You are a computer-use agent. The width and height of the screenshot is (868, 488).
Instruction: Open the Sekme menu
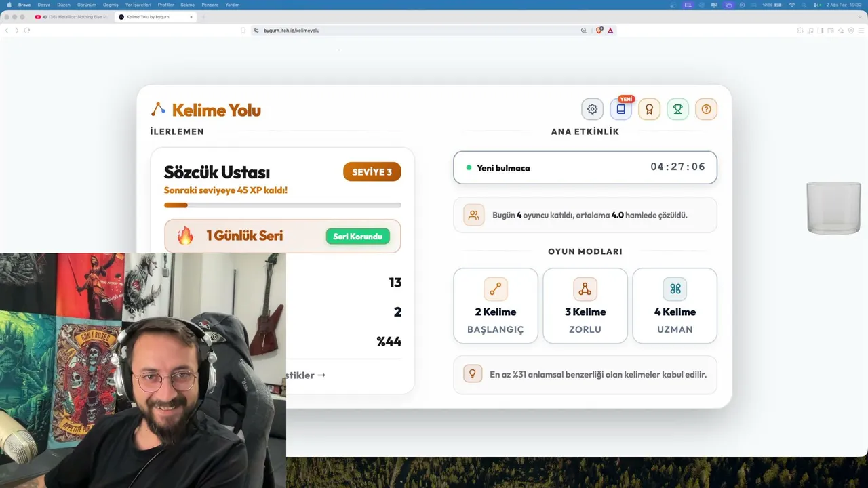click(x=188, y=5)
